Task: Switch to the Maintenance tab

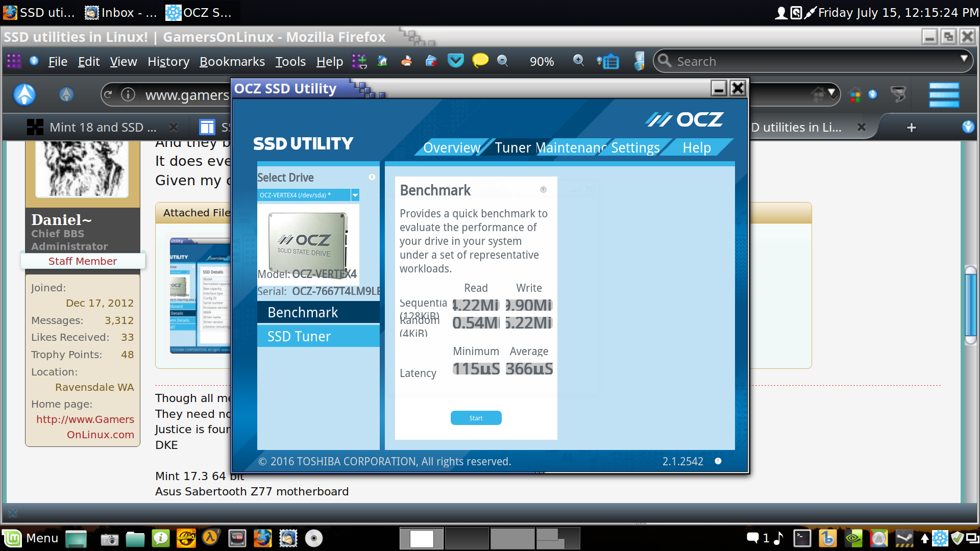Action: (571, 147)
